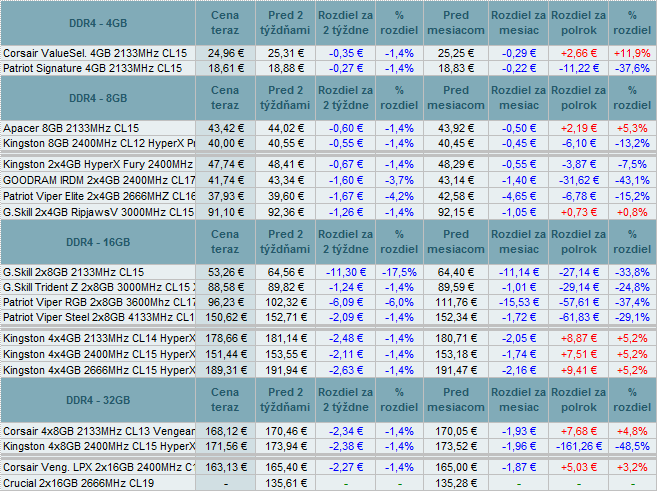
Task: Click the -43,1% half-year percentage
Action: pyautogui.click(x=632, y=180)
